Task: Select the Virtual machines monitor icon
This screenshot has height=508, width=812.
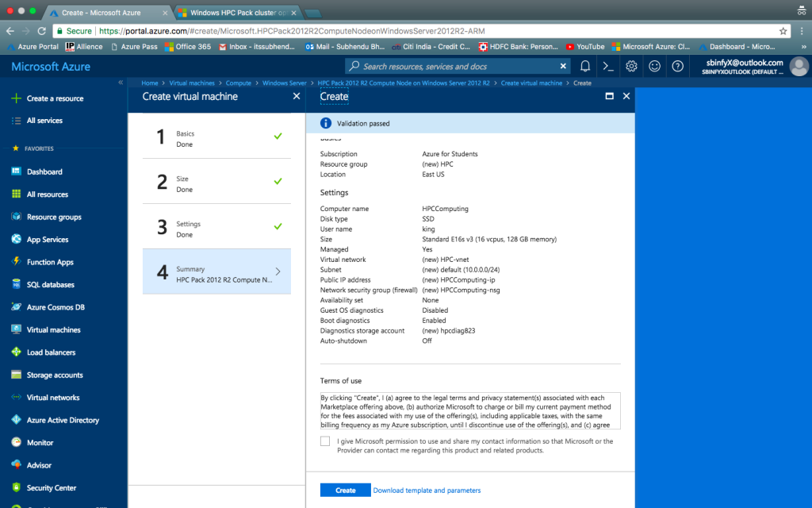Action: pos(16,329)
